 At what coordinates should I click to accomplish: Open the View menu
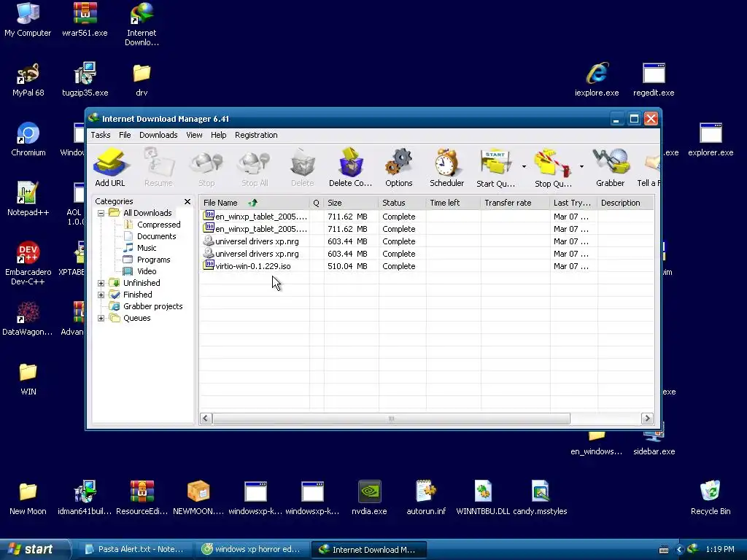click(x=194, y=135)
